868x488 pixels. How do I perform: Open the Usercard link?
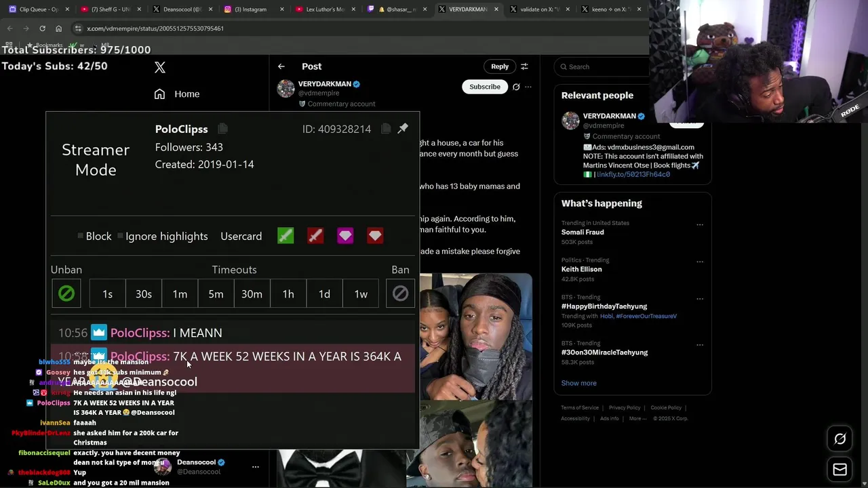click(x=241, y=236)
